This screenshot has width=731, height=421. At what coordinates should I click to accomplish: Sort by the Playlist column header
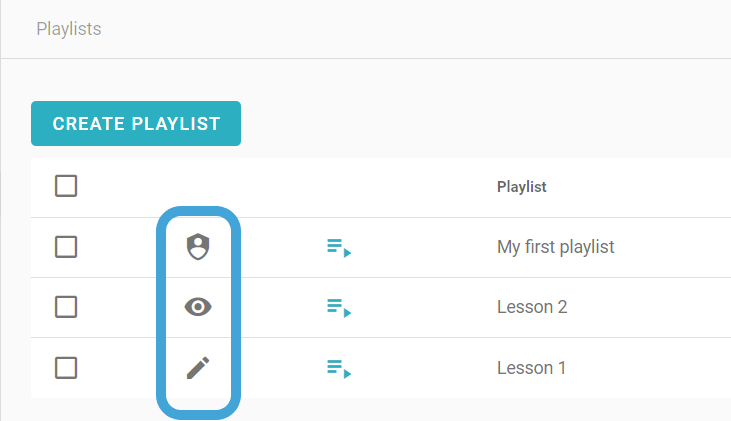(x=522, y=186)
